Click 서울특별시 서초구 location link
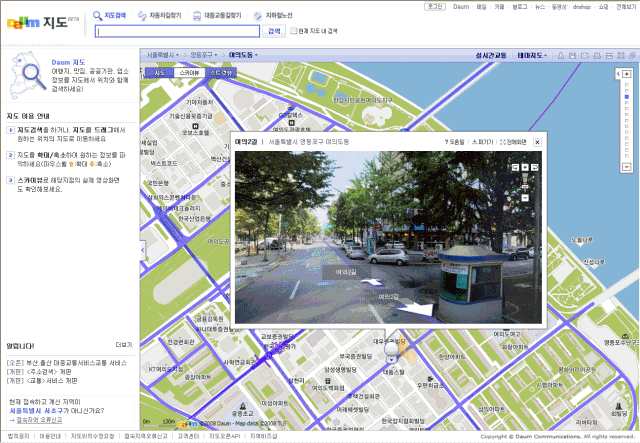This screenshot has width=640, height=443. point(36,411)
